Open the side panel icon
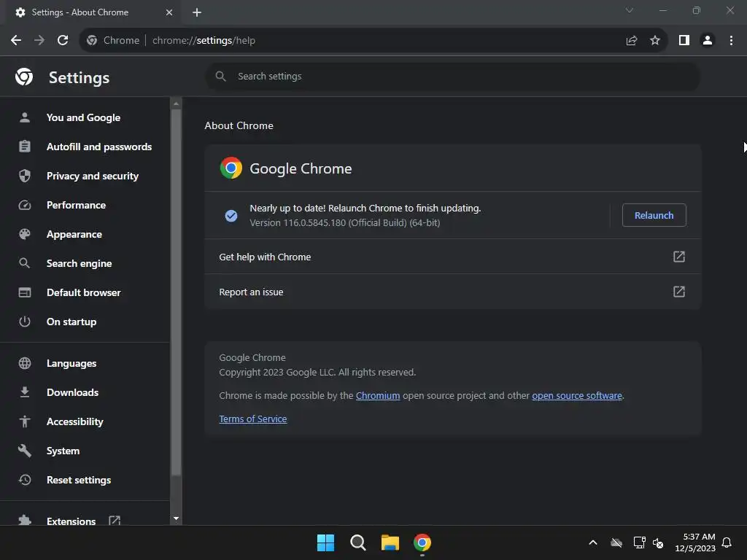Viewport: 747px width, 560px height. [x=684, y=41]
